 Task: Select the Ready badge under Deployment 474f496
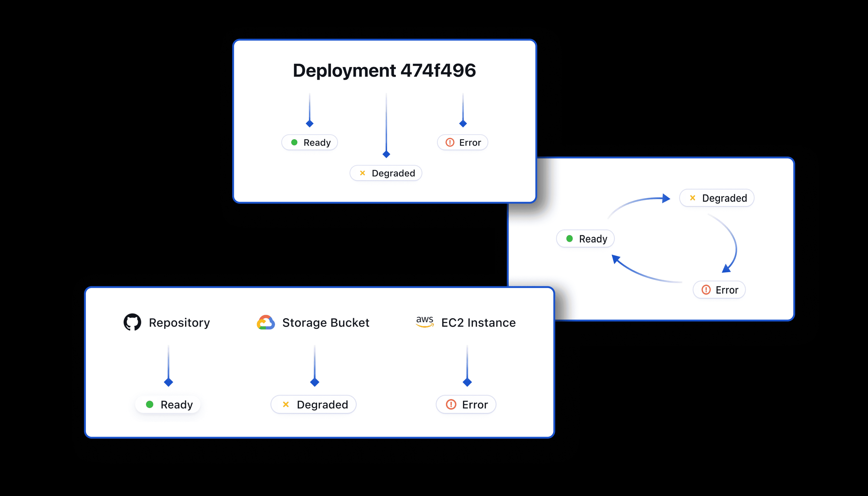(310, 142)
